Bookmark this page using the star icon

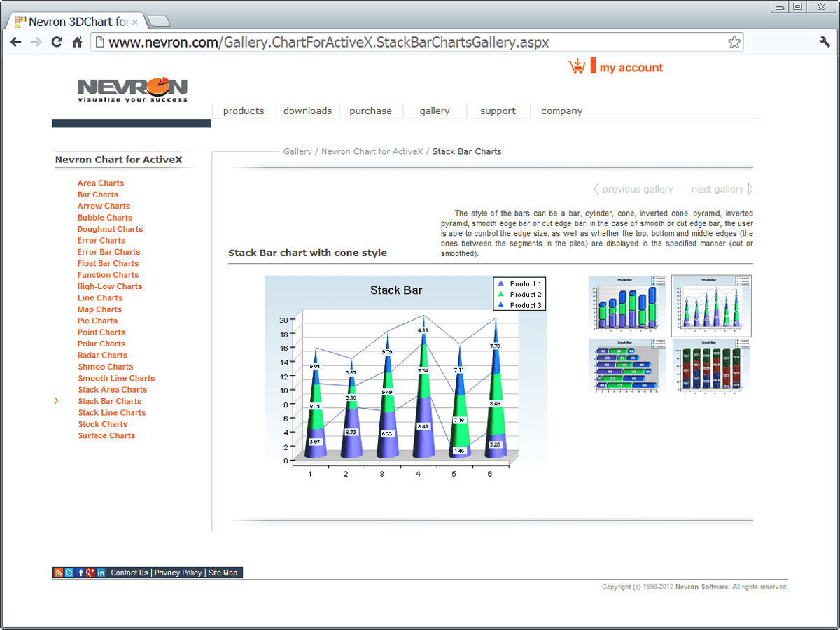pyautogui.click(x=734, y=42)
